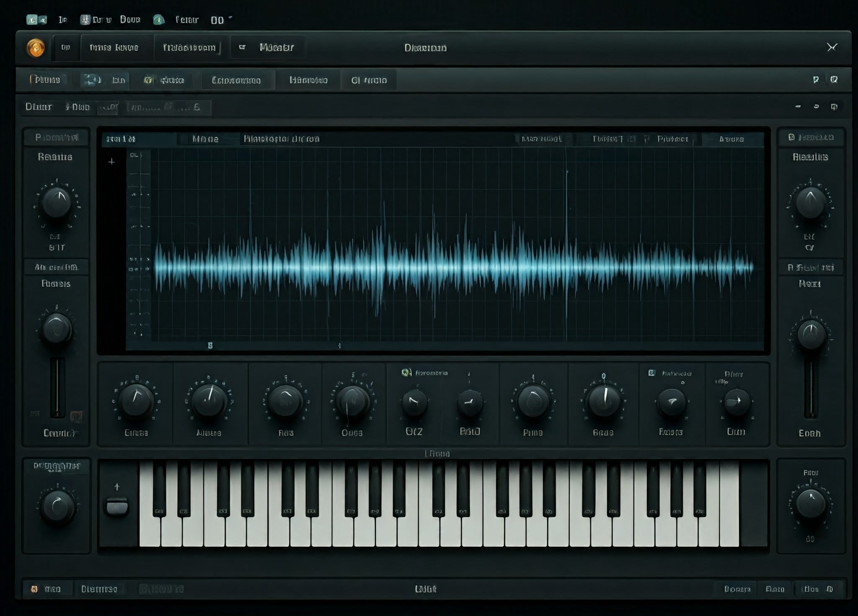Select the 'Mioae' tab above the waveform

205,139
